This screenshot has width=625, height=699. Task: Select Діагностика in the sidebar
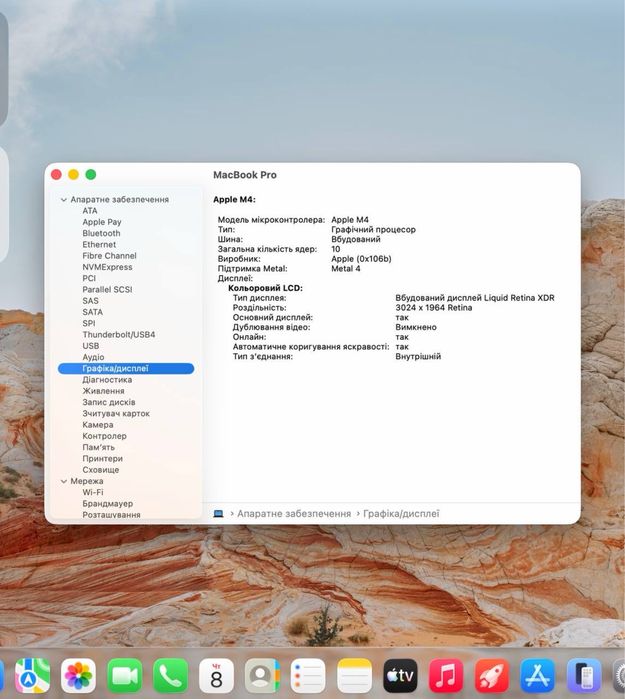[x=107, y=380]
